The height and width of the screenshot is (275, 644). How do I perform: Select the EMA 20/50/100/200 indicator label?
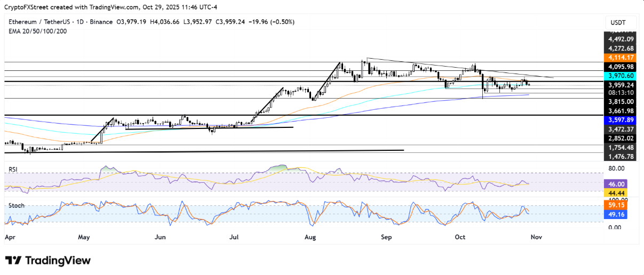[x=38, y=30]
